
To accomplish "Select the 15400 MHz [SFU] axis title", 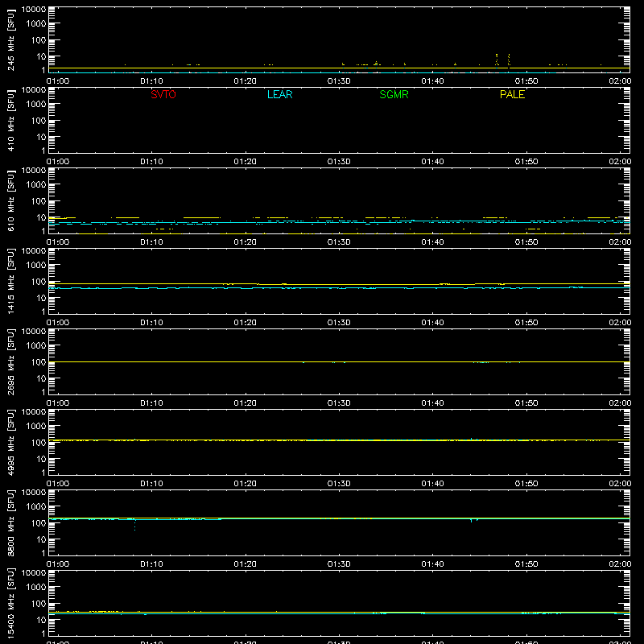I will click(10, 603).
